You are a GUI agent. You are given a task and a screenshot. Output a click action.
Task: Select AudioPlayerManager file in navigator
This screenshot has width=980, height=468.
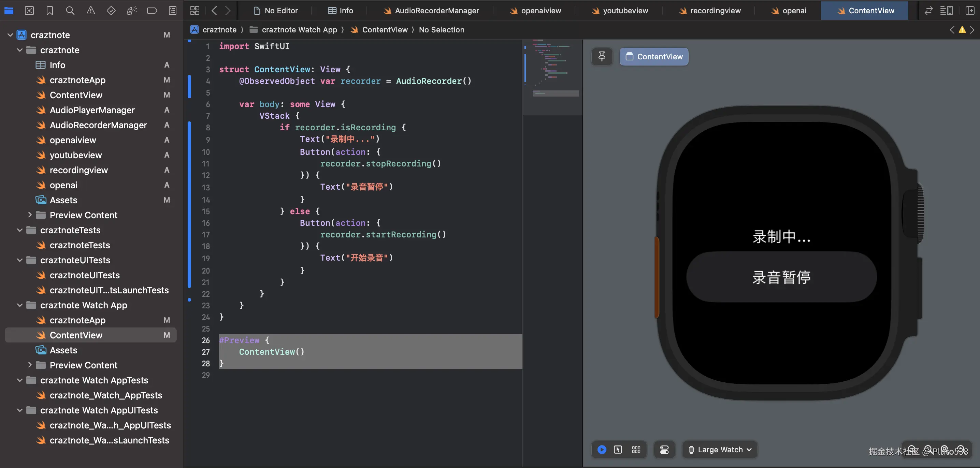[92, 110]
